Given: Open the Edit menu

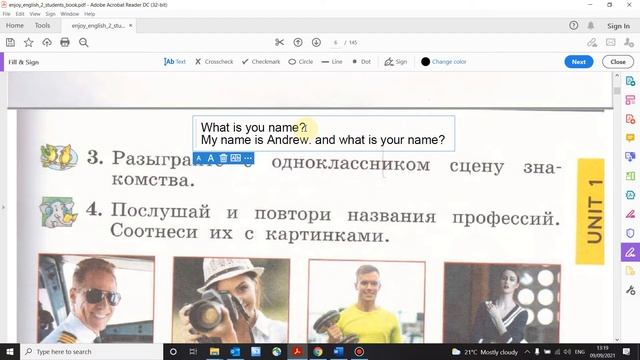Looking at the screenshot, I should 20,14.
